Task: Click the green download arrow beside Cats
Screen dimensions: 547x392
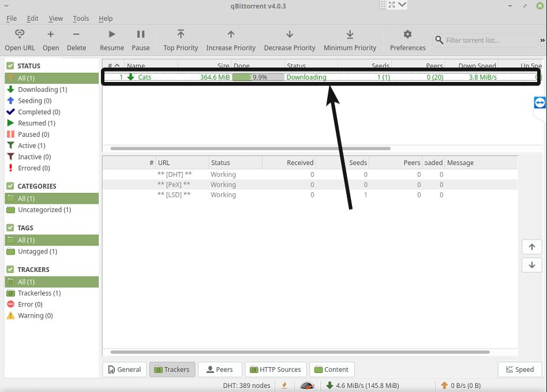Action: click(x=131, y=77)
